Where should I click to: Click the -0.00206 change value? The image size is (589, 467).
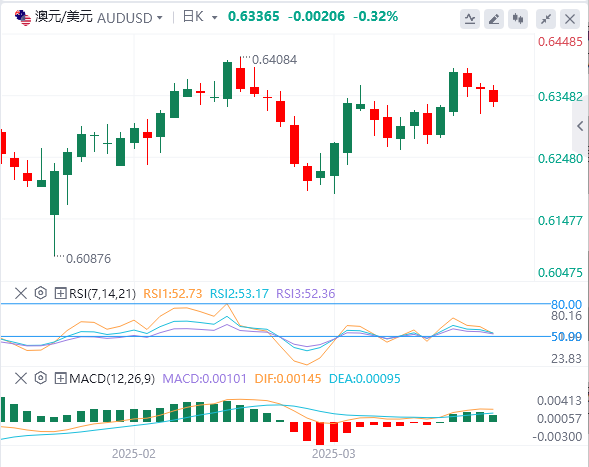pos(316,17)
